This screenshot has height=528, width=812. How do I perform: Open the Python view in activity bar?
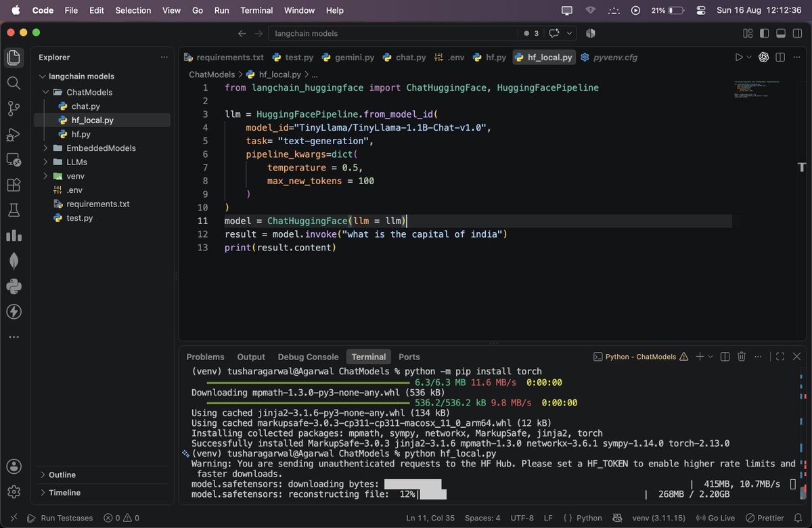pyautogui.click(x=14, y=286)
